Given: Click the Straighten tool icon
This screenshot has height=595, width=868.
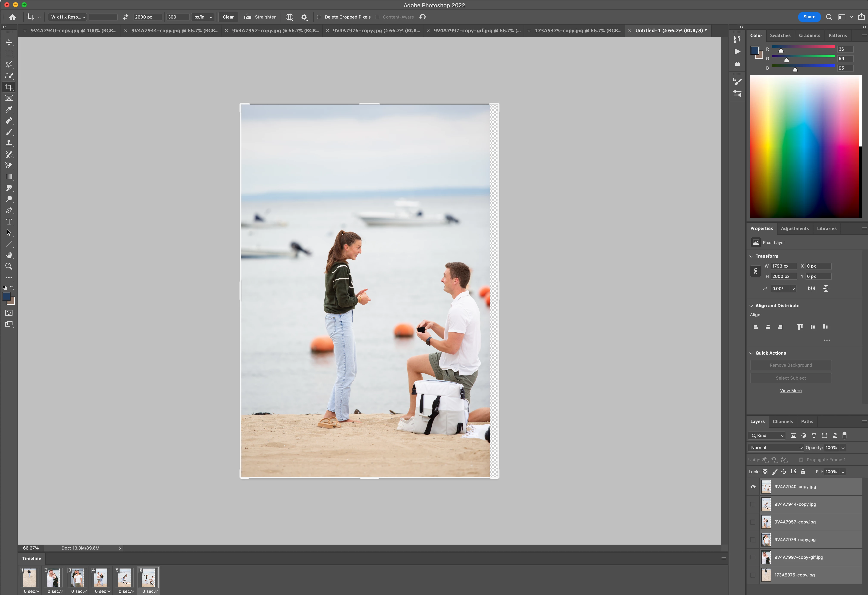Looking at the screenshot, I should coord(248,17).
